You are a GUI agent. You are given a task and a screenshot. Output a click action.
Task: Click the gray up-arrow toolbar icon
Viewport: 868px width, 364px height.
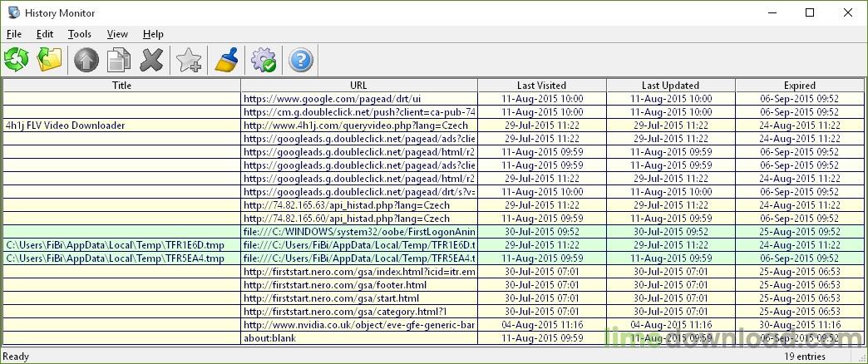click(x=86, y=60)
